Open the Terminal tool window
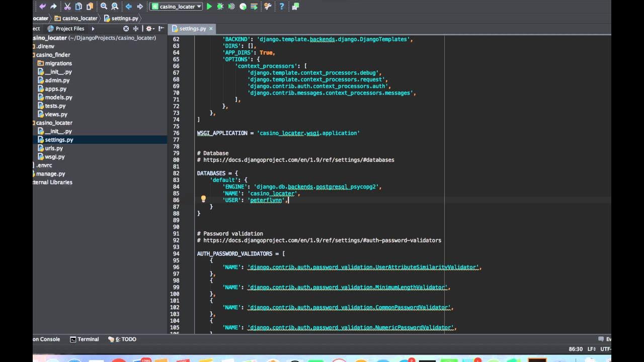Image resolution: width=644 pixels, height=362 pixels. pyautogui.click(x=85, y=339)
